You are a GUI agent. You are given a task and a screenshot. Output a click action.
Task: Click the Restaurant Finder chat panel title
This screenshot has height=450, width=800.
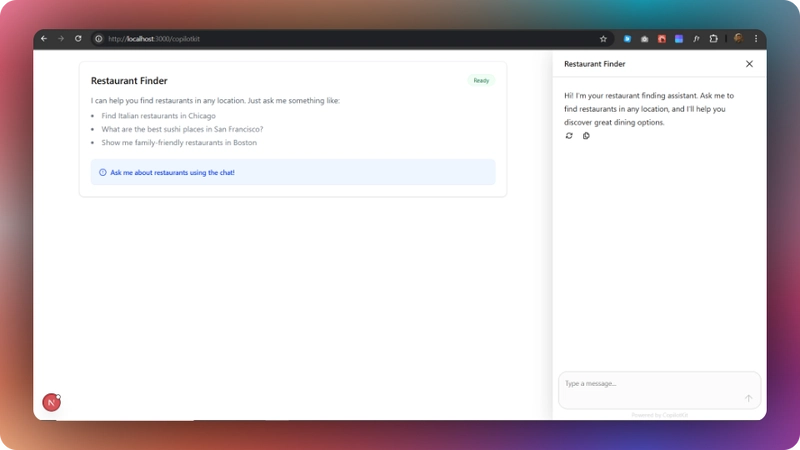(594, 64)
